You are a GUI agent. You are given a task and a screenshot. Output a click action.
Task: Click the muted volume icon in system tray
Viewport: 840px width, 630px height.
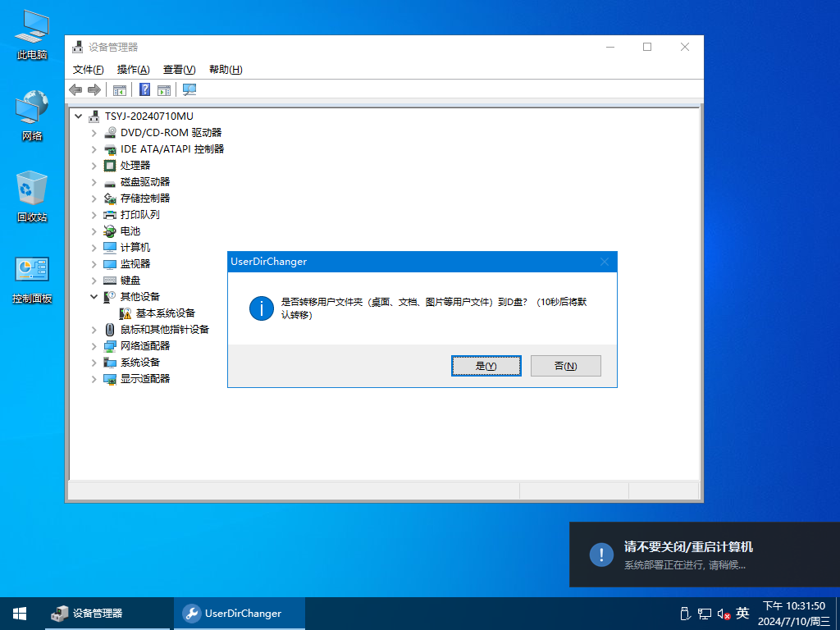coord(724,613)
